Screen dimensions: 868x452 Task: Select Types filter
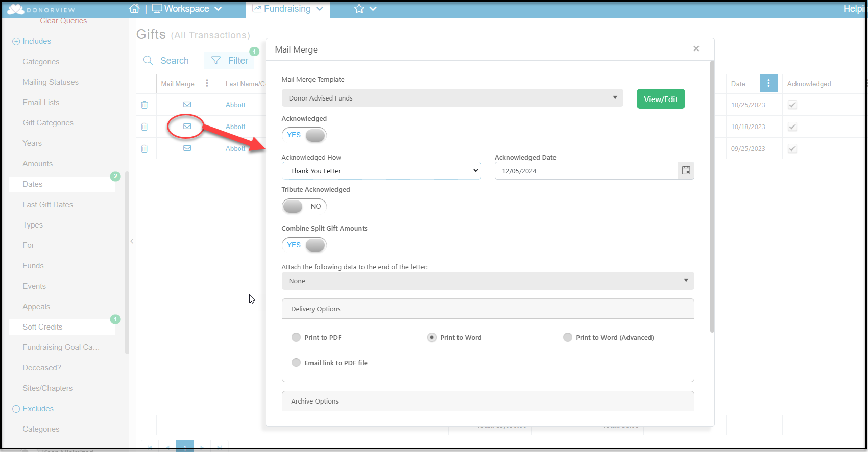pyautogui.click(x=33, y=225)
